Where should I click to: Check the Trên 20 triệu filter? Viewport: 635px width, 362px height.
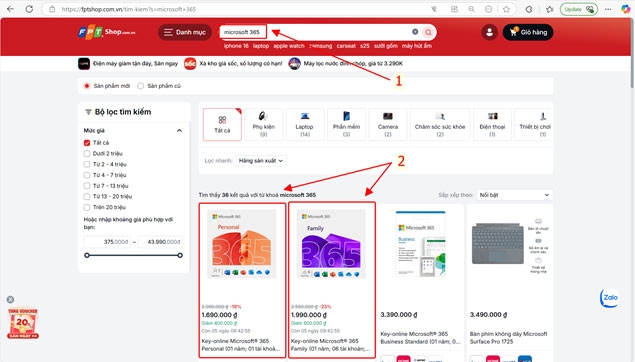tap(87, 207)
